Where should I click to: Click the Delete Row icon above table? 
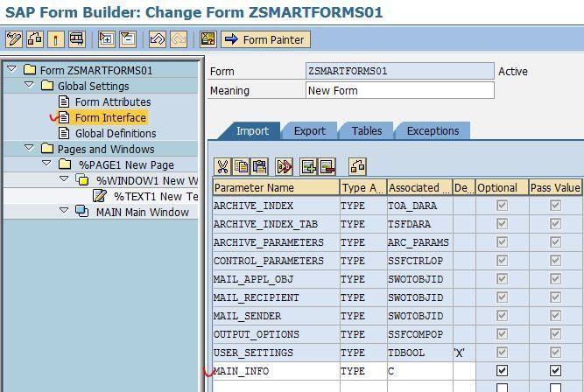pos(327,166)
